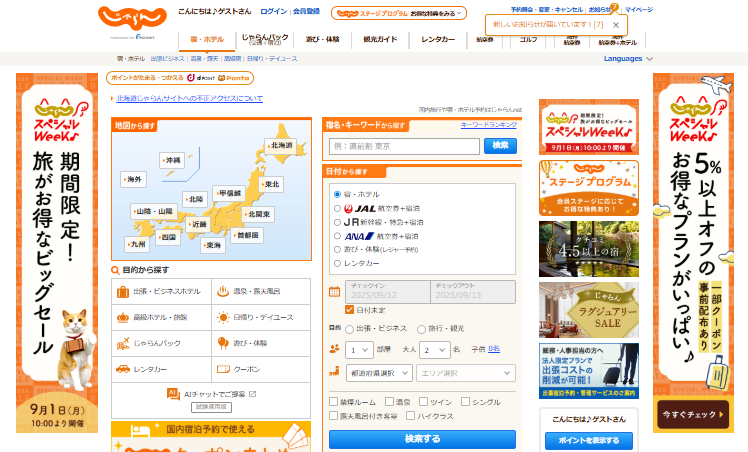The height and width of the screenshot is (452, 748).
Task: Enable the 禁煙ルーム checkbox
Action: [333, 401]
